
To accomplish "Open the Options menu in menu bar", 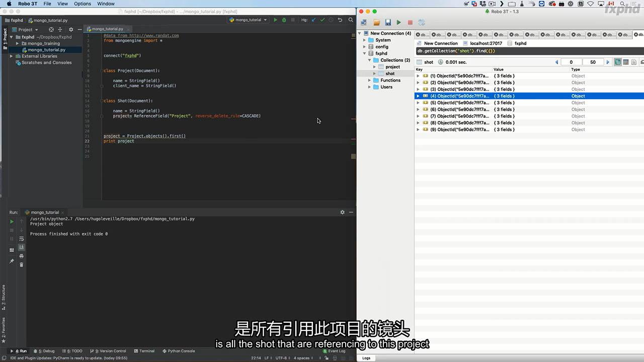I will pyautogui.click(x=83, y=4).
